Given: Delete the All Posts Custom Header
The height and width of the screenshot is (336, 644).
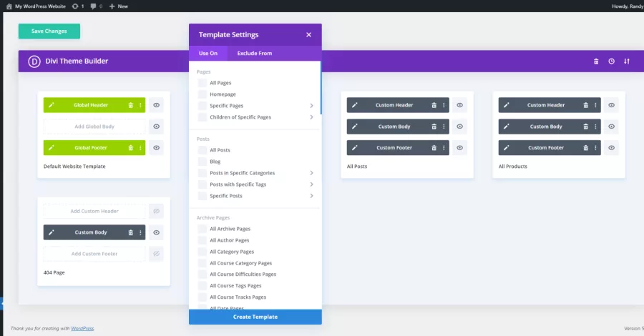Looking at the screenshot, I should tap(434, 105).
